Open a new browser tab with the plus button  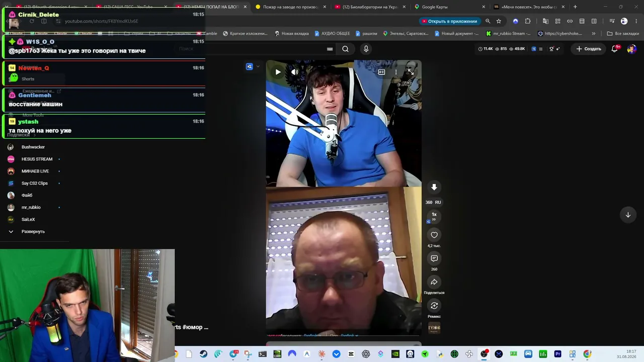point(575,7)
